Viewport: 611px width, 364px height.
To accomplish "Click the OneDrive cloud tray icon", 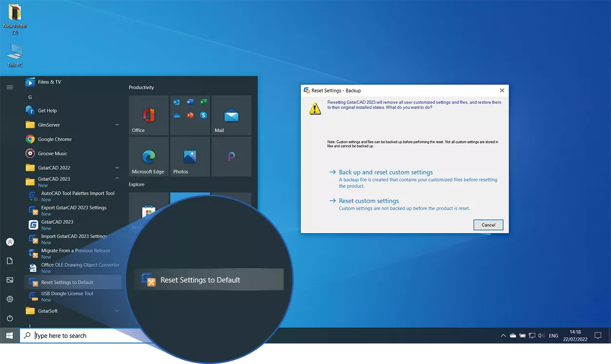I will [x=512, y=336].
